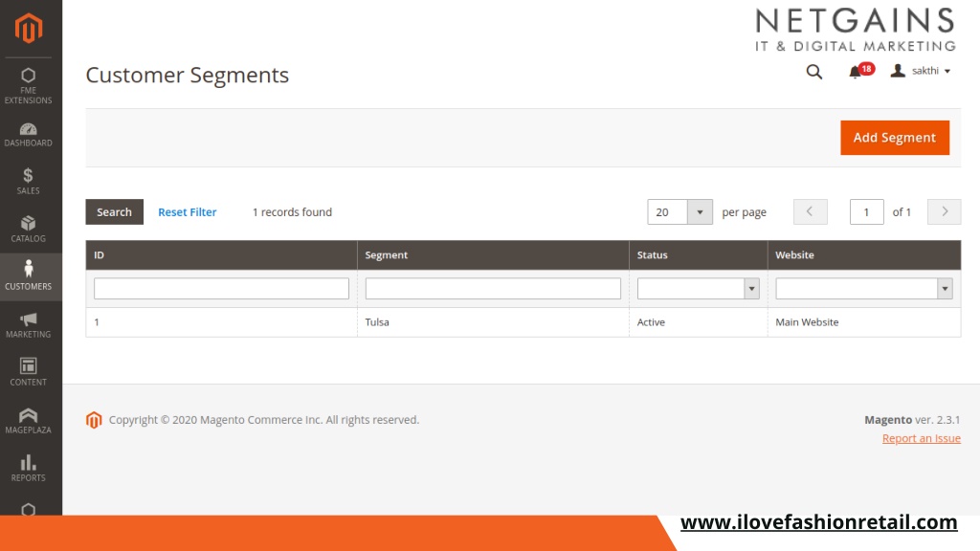Sort by the Segment column header

coord(493,254)
